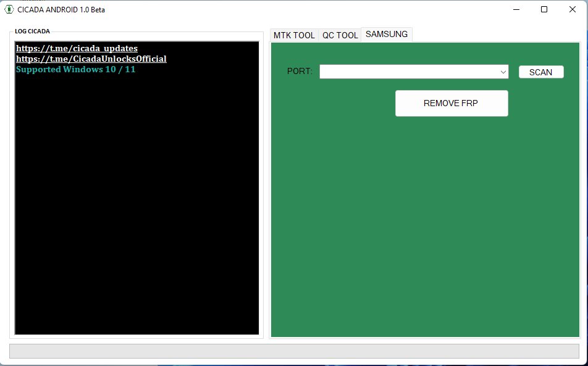Select the SAMSUNG tab
Screen dimensions: 588x366
pos(387,35)
